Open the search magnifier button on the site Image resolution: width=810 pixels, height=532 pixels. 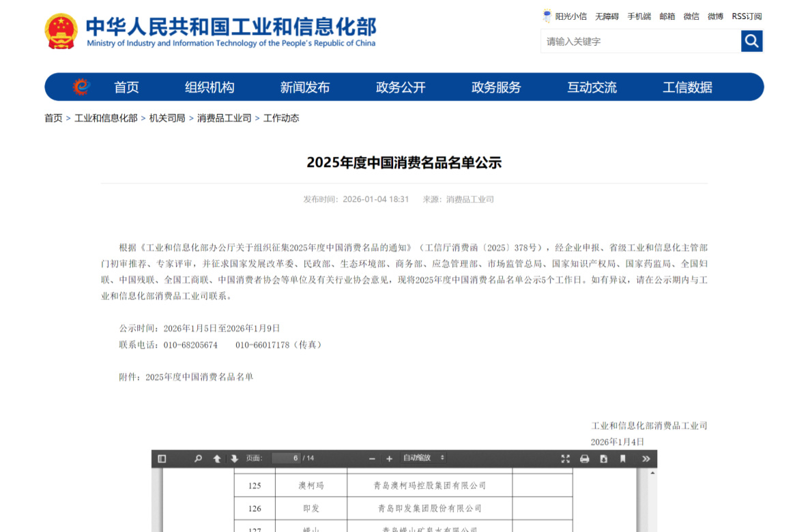[x=751, y=41]
